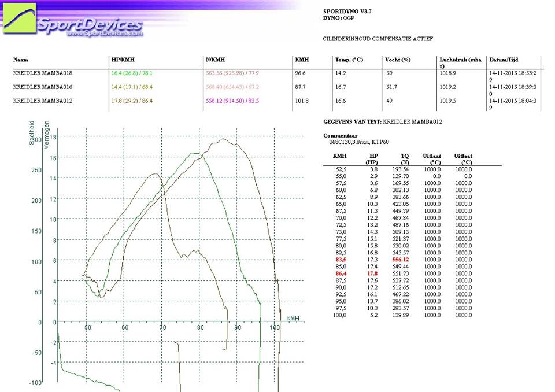Select the KREIDLER MAMBA018 row name
555x392 pixels.
[42, 73]
